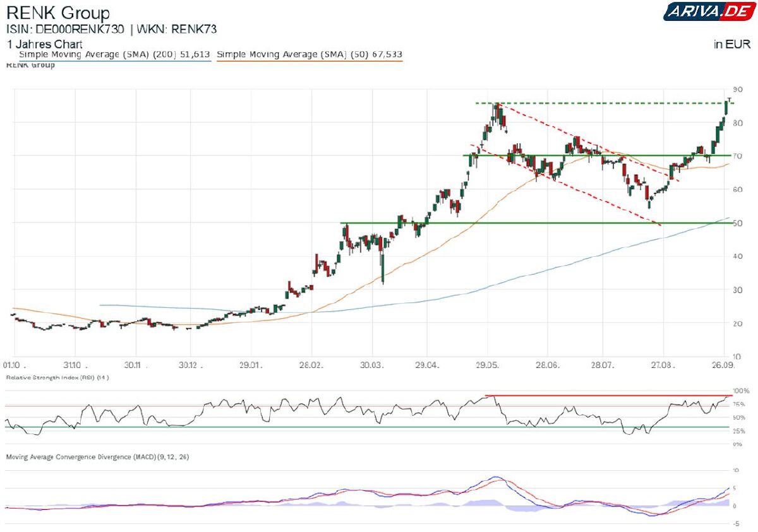Click the 20 price axis label
Viewport: 758px width, 532px height.
coord(737,323)
